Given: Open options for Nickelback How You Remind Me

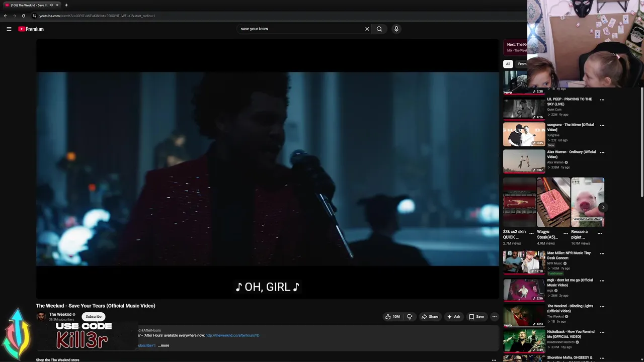Looking at the screenshot, I should [602, 332].
